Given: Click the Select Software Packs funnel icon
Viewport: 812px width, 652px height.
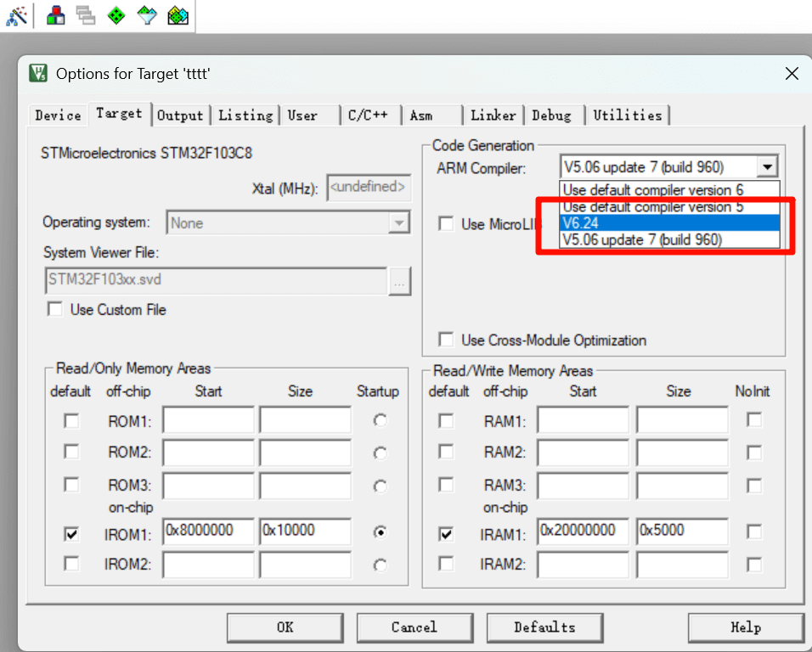Looking at the screenshot, I should tap(148, 14).
